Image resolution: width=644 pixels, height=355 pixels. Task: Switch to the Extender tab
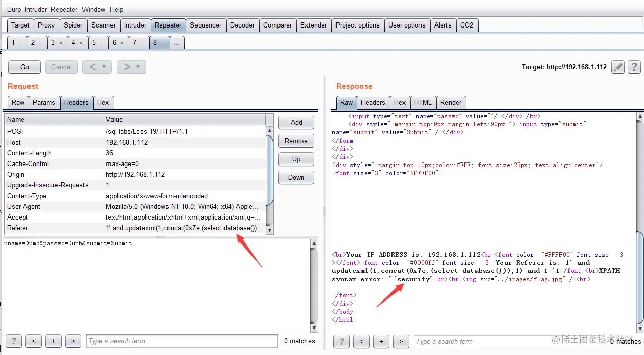coord(314,25)
